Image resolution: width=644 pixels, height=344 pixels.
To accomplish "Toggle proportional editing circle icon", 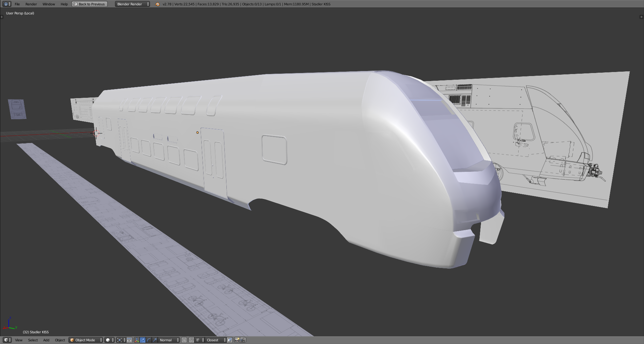I will (x=184, y=340).
